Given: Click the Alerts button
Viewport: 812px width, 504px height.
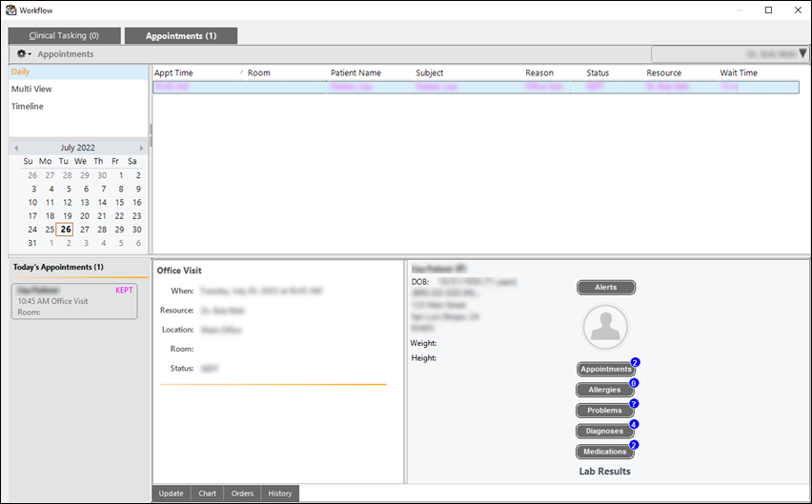Looking at the screenshot, I should point(606,287).
